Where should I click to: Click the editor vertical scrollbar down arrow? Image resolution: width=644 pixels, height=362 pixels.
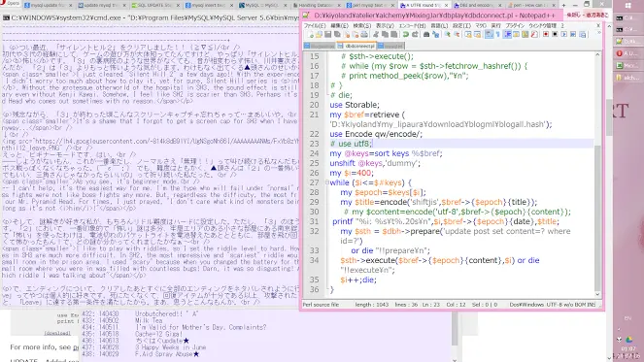coord(597,294)
